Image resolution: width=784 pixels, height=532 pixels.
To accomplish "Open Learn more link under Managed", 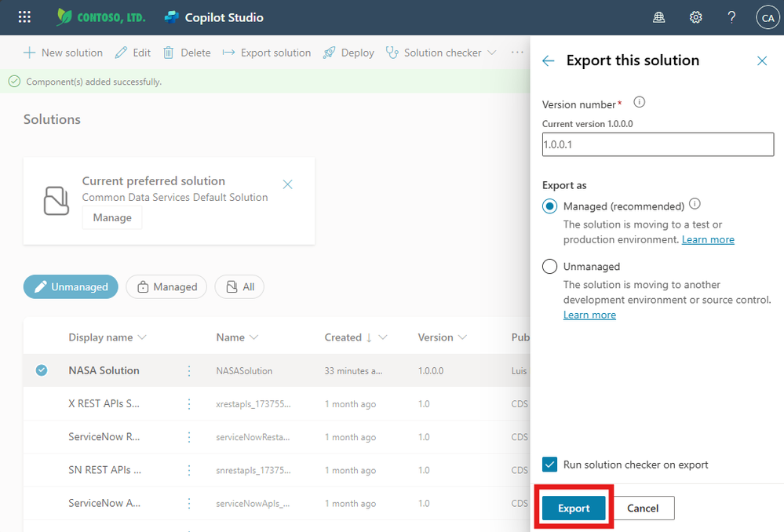I will (x=708, y=239).
